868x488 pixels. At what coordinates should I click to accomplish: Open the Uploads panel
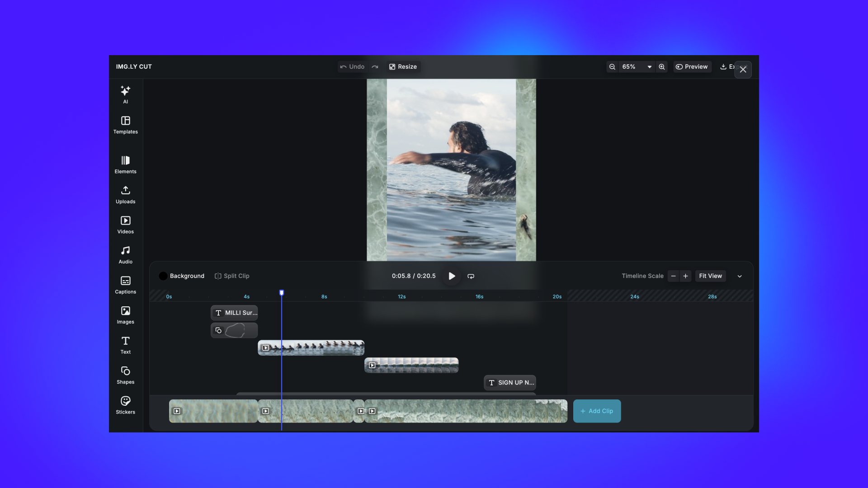point(125,193)
